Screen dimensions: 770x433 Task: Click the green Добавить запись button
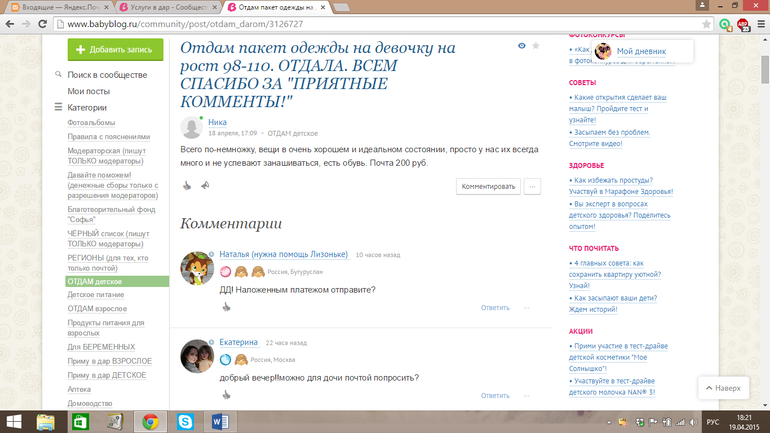click(x=115, y=49)
